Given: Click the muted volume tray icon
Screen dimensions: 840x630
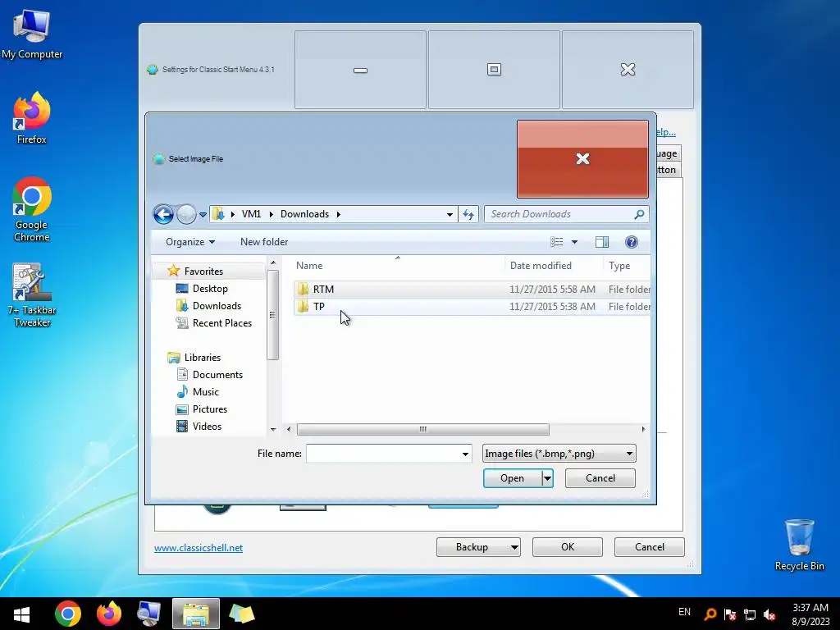Looking at the screenshot, I should coord(769,614).
